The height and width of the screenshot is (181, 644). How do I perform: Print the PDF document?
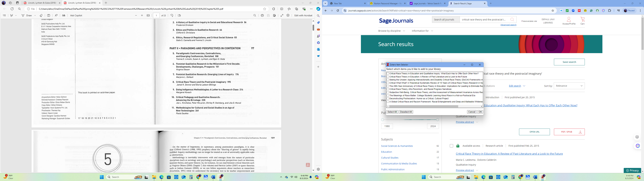(262, 15)
